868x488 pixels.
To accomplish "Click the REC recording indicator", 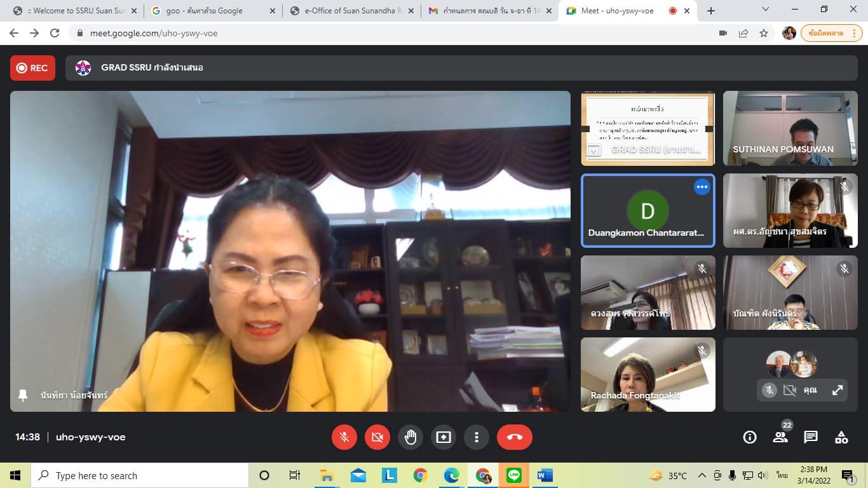I will click(32, 68).
